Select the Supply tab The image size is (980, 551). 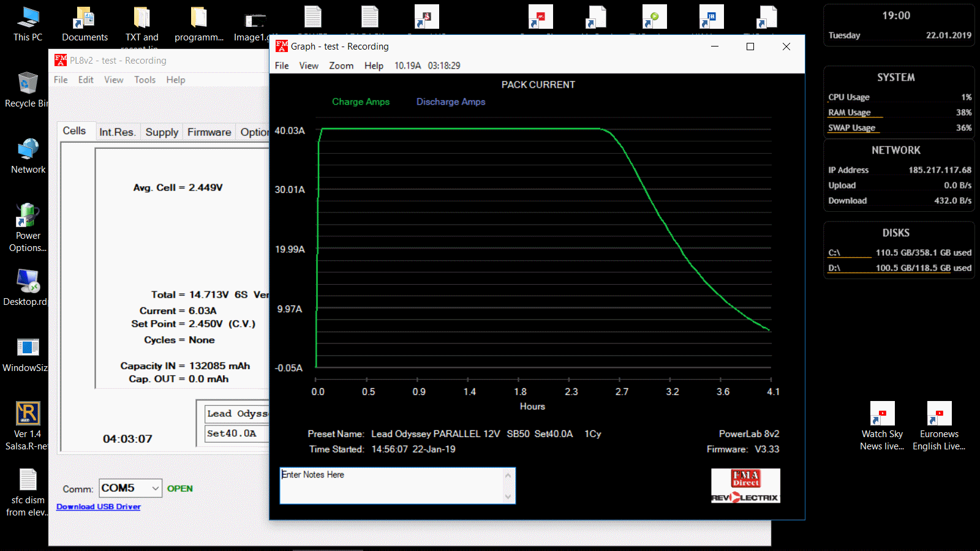(x=162, y=132)
